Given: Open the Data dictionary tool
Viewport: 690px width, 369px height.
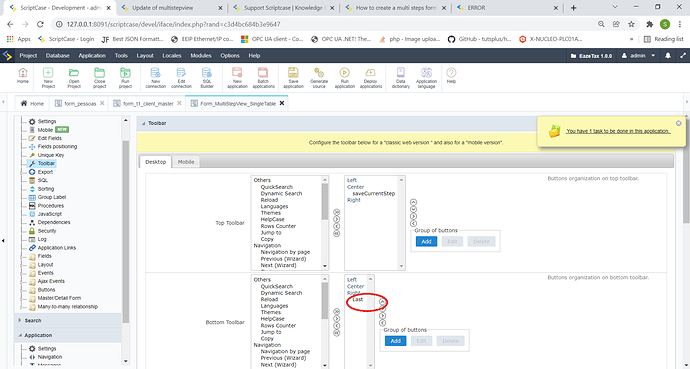Looking at the screenshot, I should (400, 78).
